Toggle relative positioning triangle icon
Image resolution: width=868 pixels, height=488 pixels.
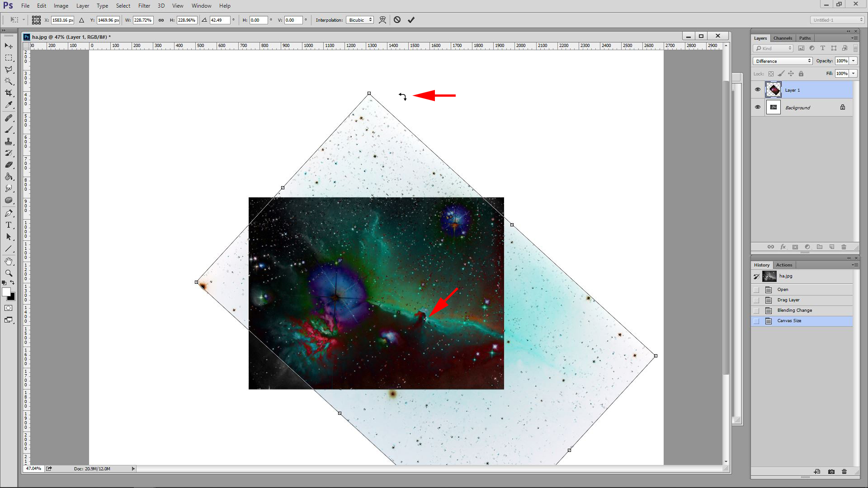[81, 20]
